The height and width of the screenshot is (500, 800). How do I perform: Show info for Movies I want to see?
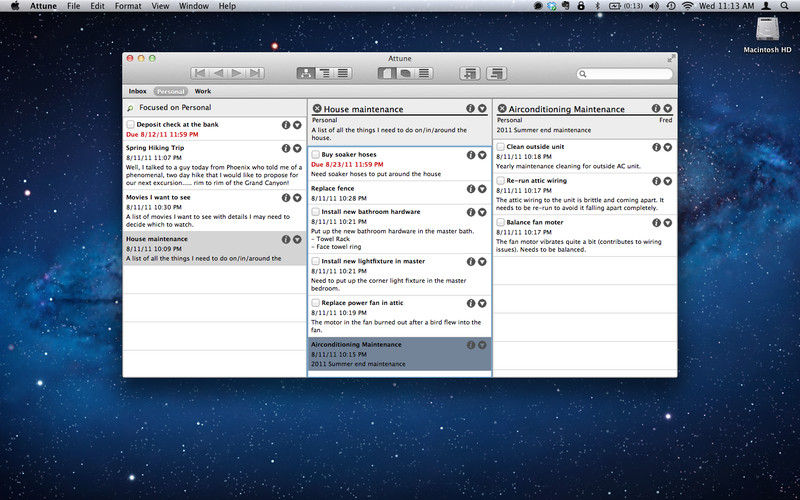coord(286,198)
